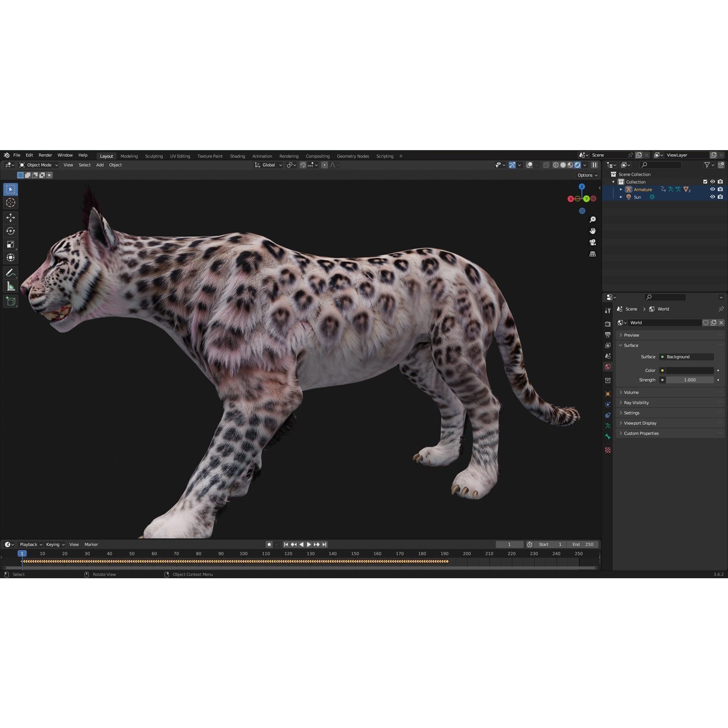Click the End frame field showing 250
Image resolution: width=728 pixels, height=728 pixels.
tap(584, 544)
